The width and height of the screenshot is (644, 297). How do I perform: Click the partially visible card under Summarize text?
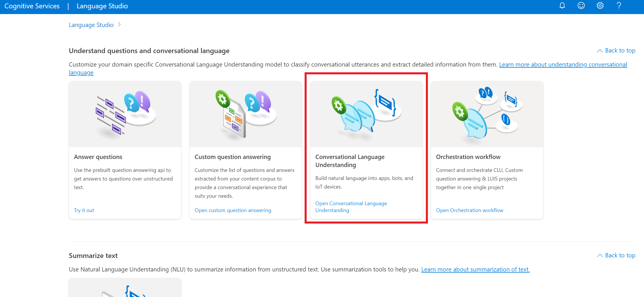[125, 290]
